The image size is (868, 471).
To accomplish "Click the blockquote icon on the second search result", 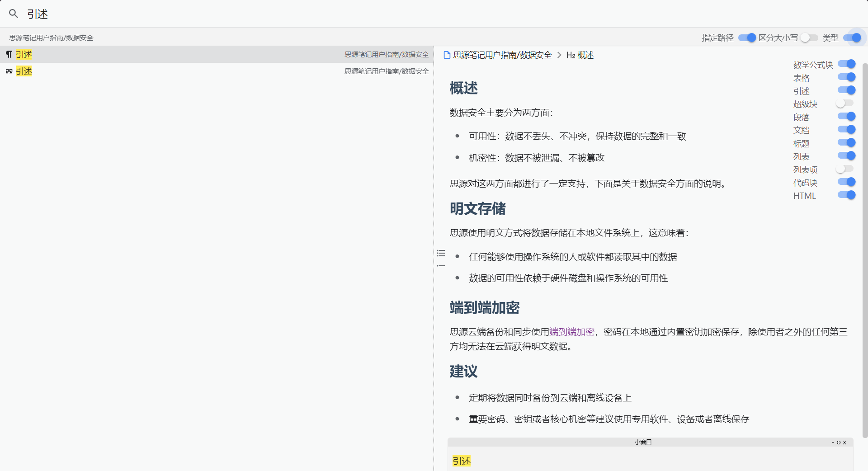I will click(x=9, y=71).
